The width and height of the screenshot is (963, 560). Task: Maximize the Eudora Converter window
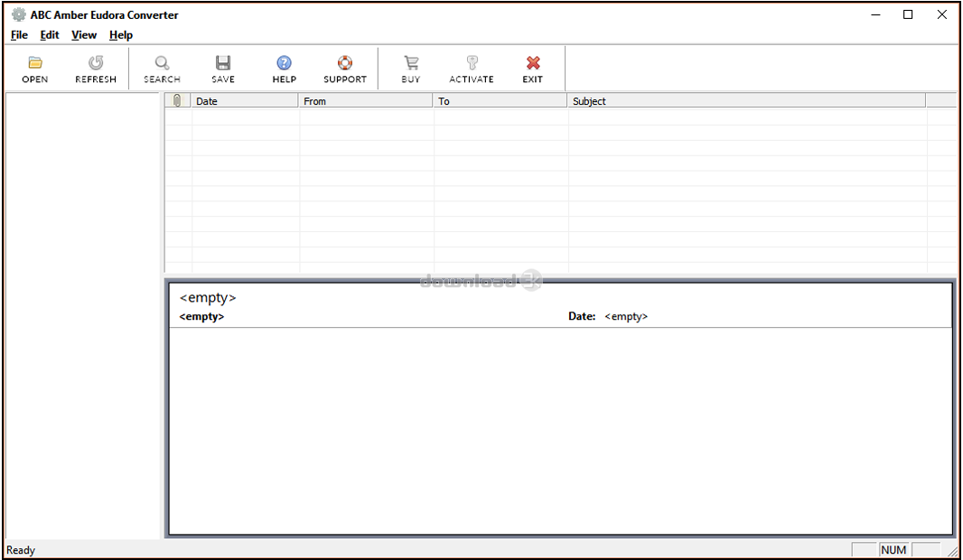click(x=908, y=14)
